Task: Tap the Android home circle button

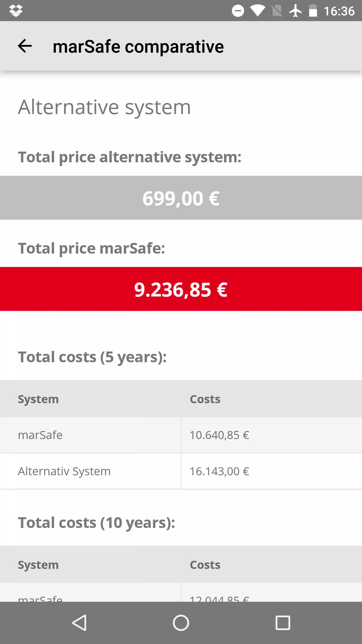Action: [181, 623]
